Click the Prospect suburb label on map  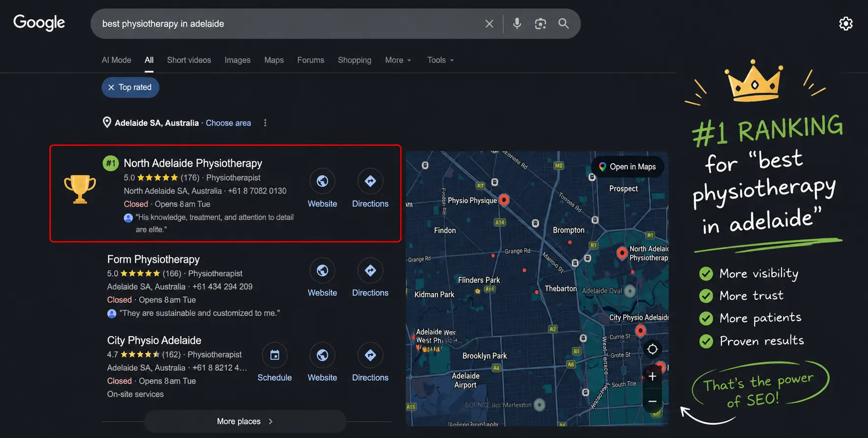(623, 189)
